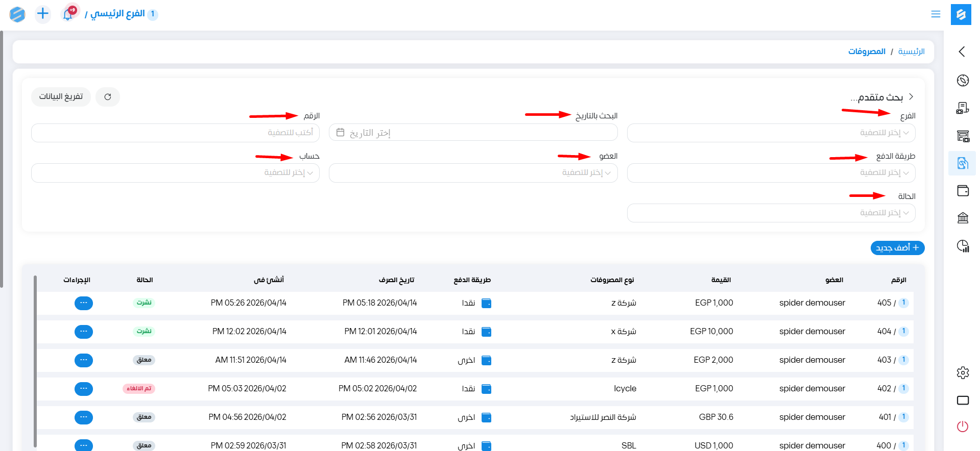
Task: Open the settings gear in sidebar
Action: point(963,373)
